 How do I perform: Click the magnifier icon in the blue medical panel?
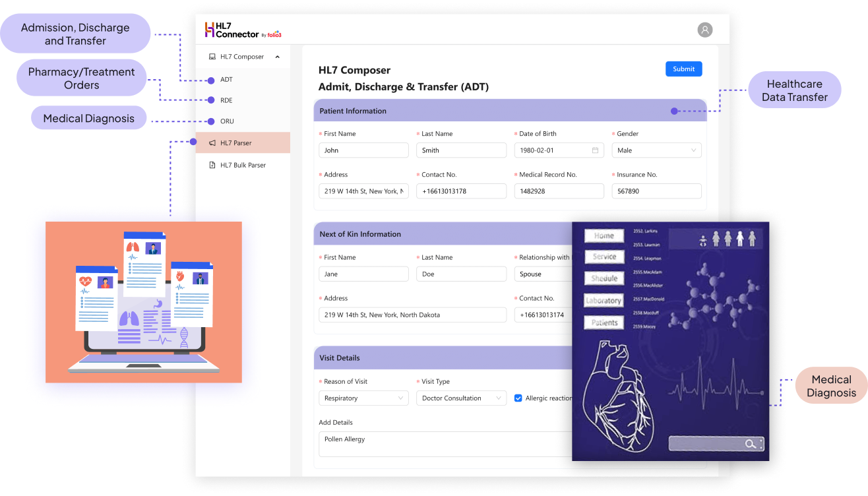coord(751,444)
